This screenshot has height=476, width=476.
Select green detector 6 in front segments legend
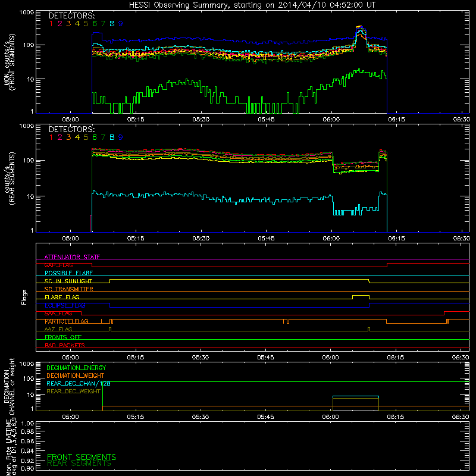tap(95, 24)
